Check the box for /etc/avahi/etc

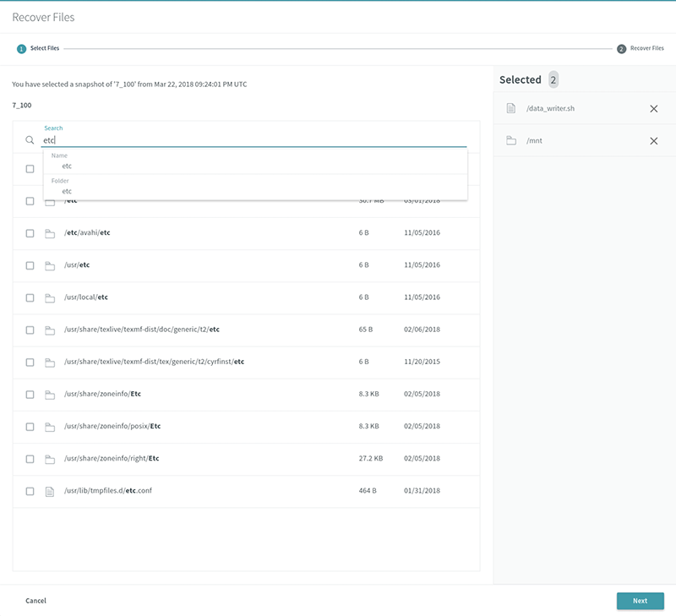[30, 233]
